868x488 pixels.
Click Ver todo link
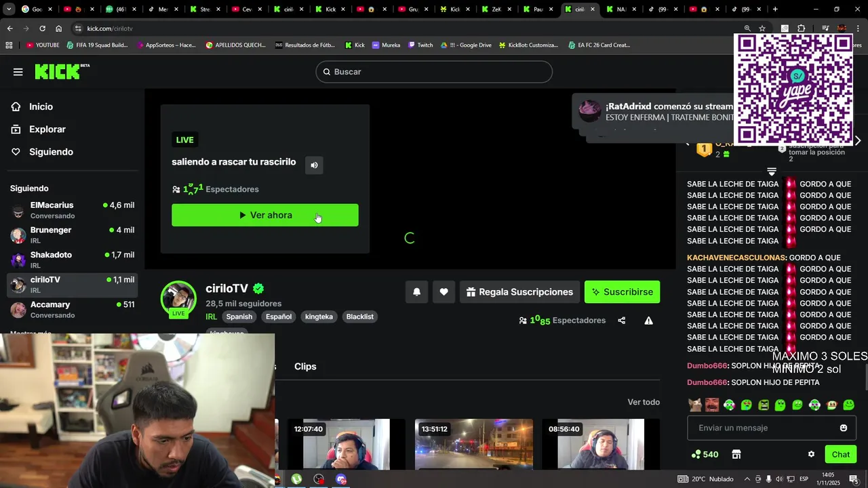click(x=644, y=402)
